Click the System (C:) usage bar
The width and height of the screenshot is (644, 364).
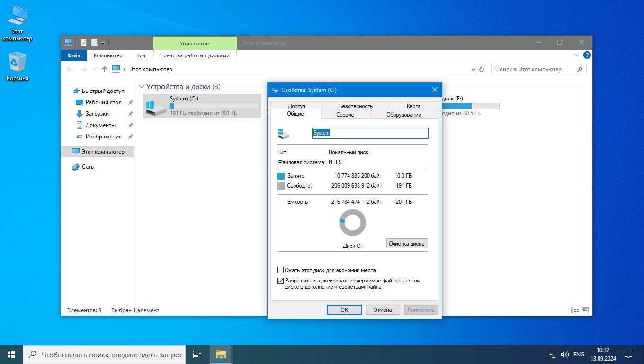click(214, 106)
